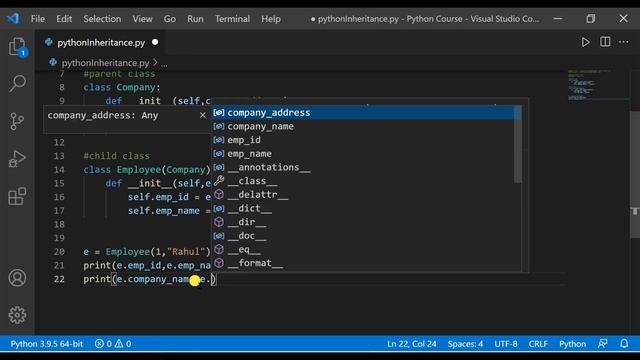Select __annotations__ suggestion

click(x=363, y=167)
